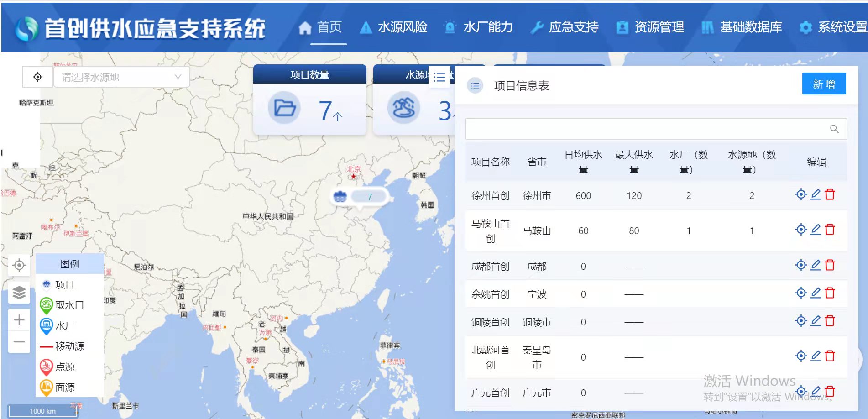The height and width of the screenshot is (419, 868).
Task: Click the search magnifier icon
Action: pyautogui.click(x=834, y=129)
